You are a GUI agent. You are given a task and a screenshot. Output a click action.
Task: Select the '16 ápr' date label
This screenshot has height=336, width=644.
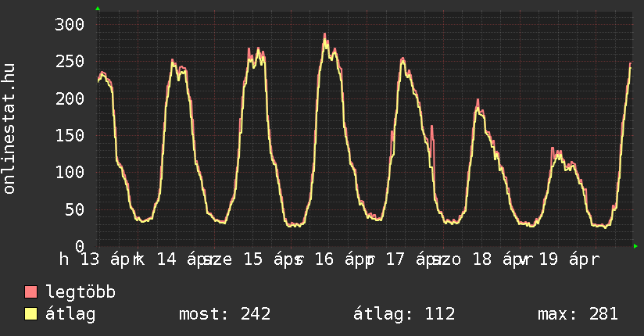(344, 259)
